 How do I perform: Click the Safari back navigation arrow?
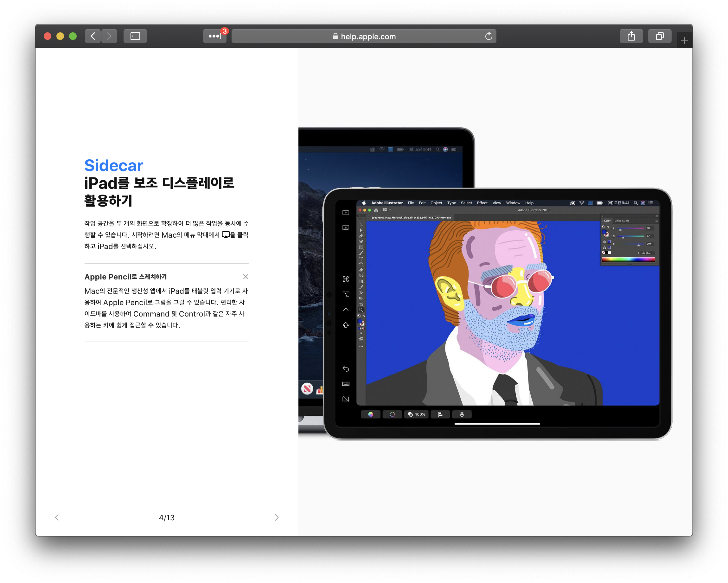pos(93,36)
